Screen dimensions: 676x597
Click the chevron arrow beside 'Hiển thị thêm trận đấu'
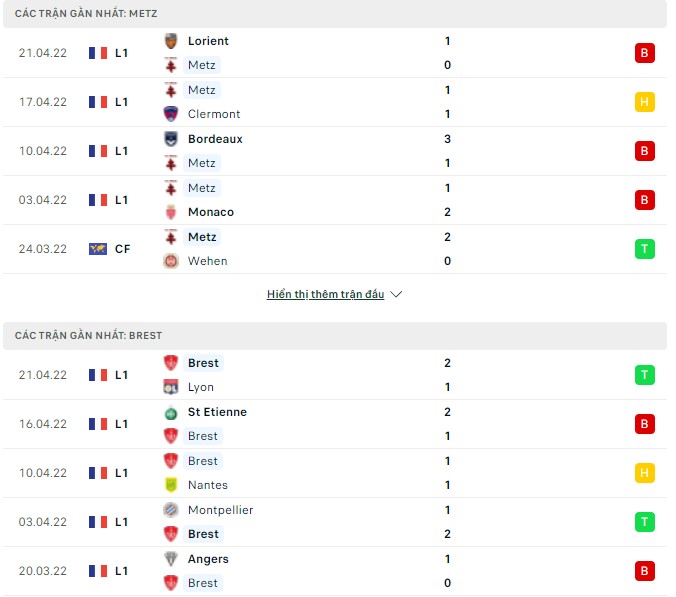pos(396,295)
